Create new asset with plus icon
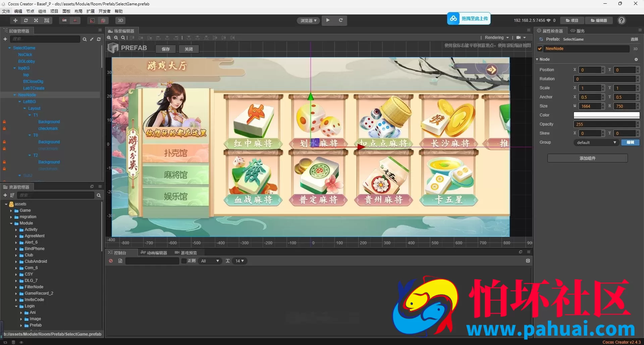The height and width of the screenshot is (345, 644). click(5, 195)
